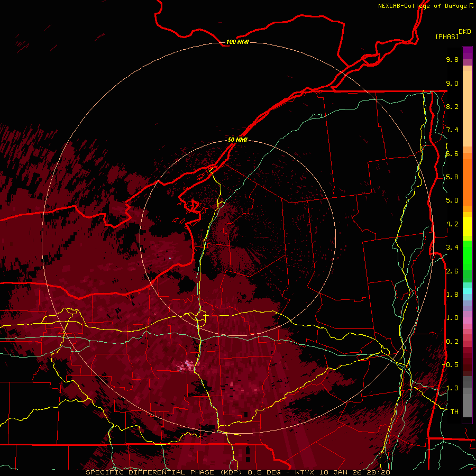Click the 5.0 value on the scale
The height and width of the screenshot is (476, 476).
[452, 200]
